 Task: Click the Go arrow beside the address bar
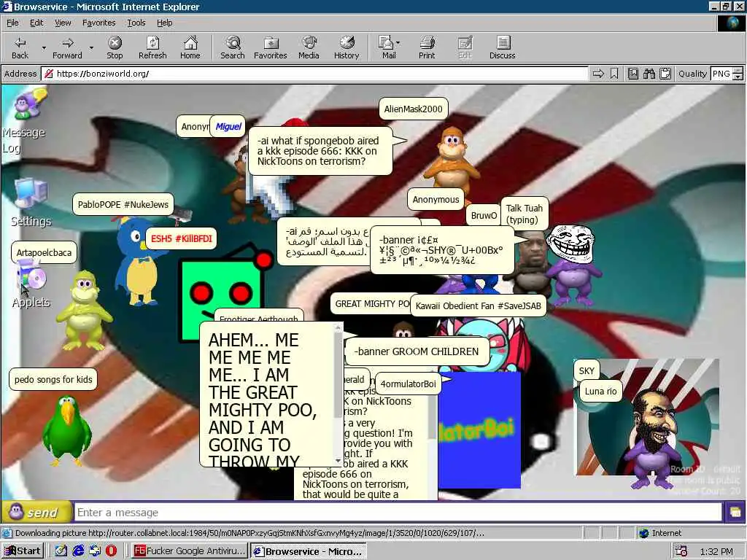(598, 74)
